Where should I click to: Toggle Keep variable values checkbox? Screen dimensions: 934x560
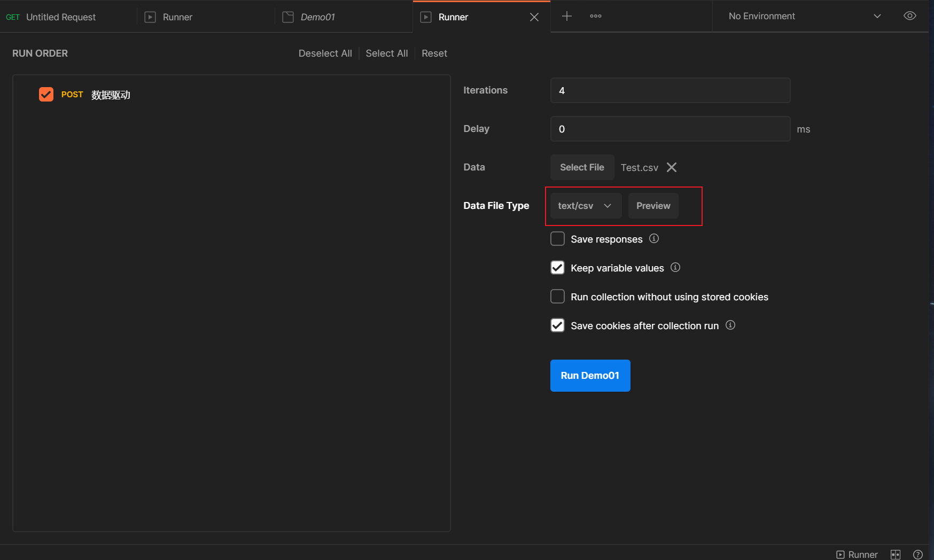pos(557,268)
